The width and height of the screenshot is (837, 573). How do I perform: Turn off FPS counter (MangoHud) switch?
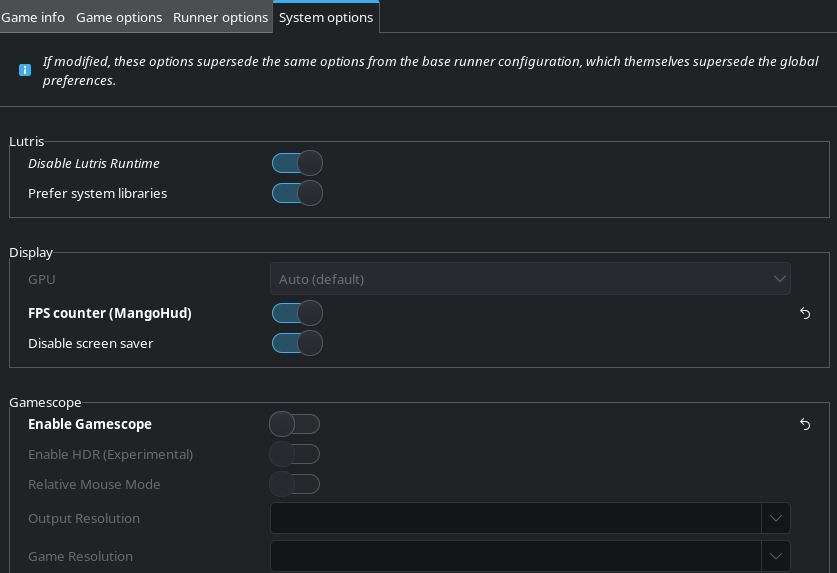click(297, 313)
